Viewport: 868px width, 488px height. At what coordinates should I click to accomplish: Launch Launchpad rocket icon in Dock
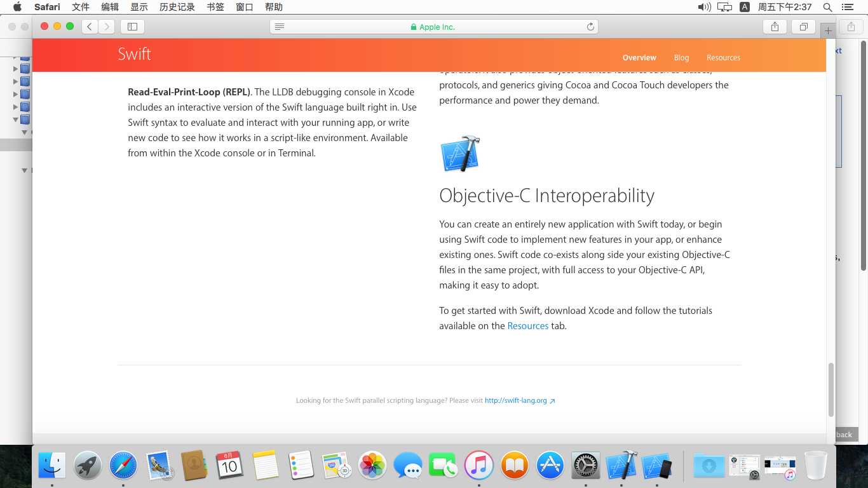point(88,466)
